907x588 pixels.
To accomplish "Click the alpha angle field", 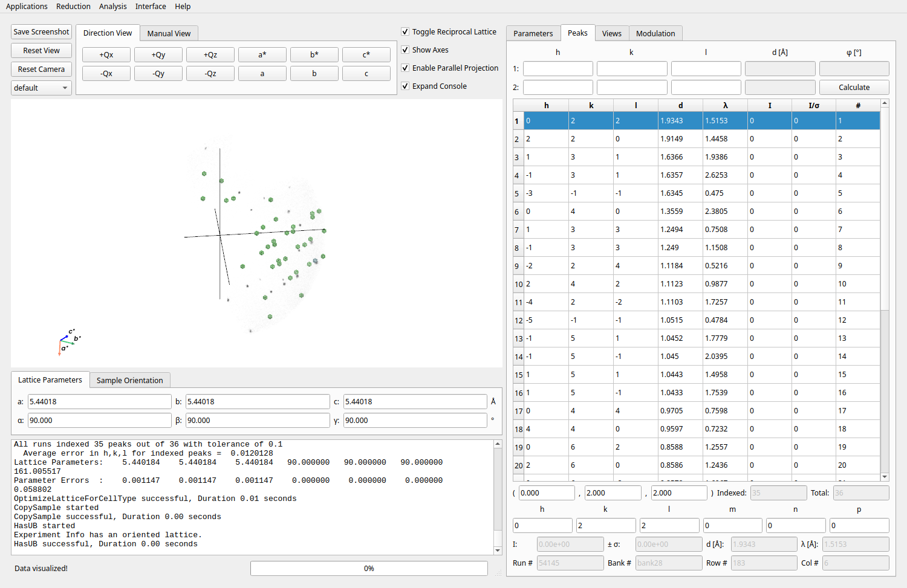I will (x=100, y=421).
